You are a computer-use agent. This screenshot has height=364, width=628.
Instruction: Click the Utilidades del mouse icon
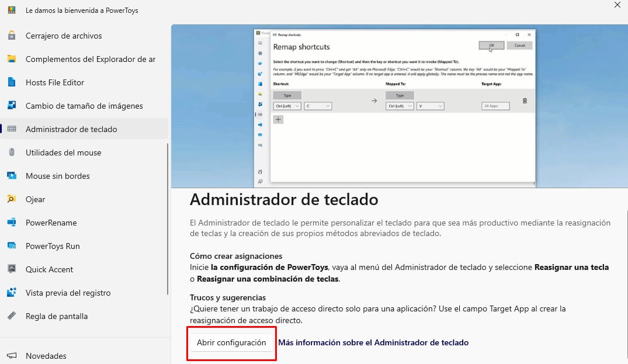point(12,152)
